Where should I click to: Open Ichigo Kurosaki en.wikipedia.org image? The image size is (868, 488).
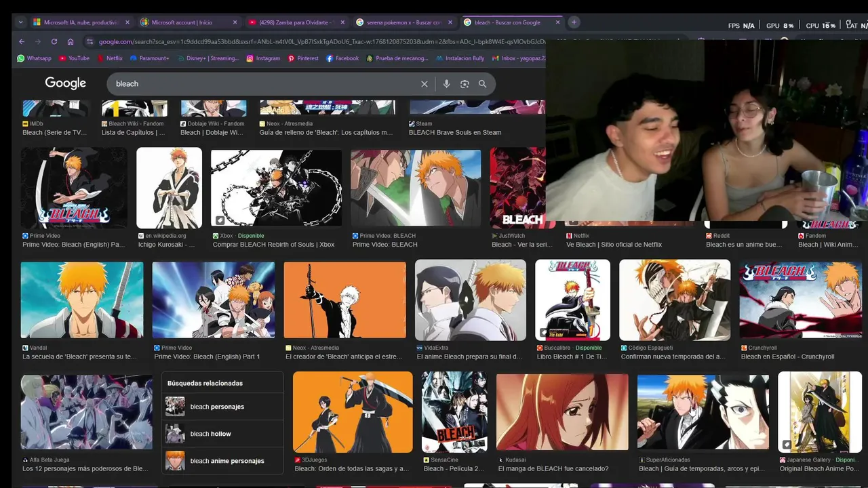(x=169, y=188)
